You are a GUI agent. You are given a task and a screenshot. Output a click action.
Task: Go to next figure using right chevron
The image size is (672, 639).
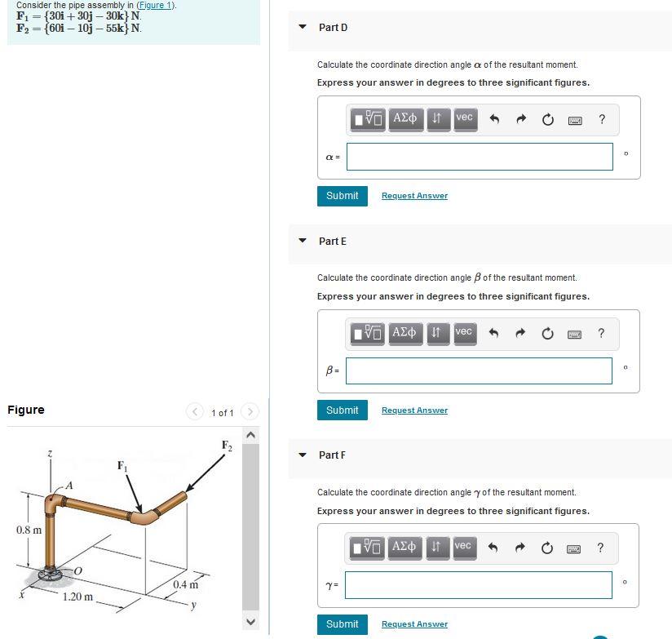(x=250, y=412)
